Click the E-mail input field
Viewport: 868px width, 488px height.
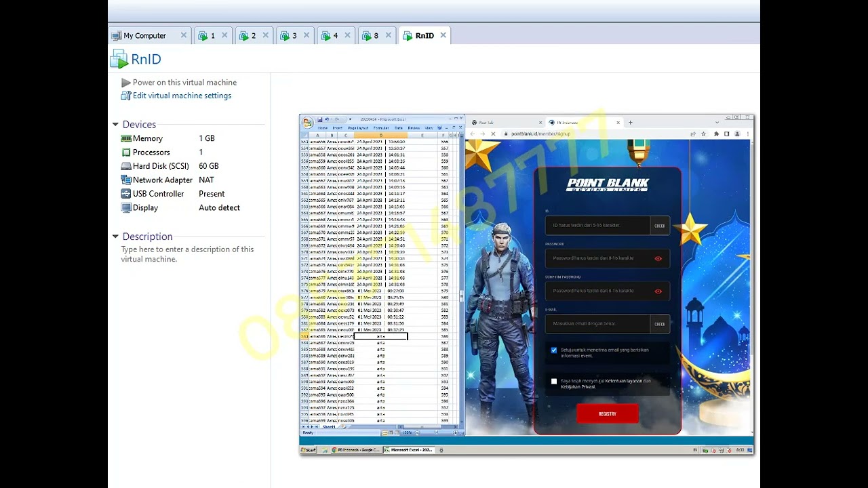(597, 324)
